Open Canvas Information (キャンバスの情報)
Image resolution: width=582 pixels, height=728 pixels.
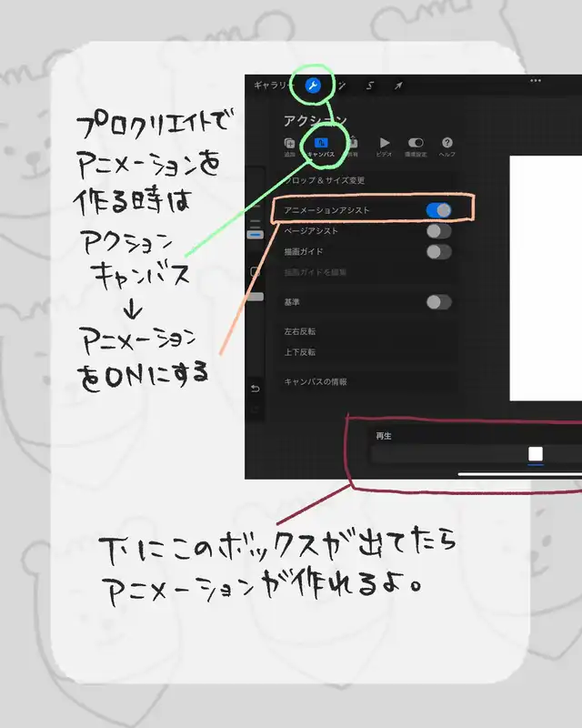(x=316, y=382)
